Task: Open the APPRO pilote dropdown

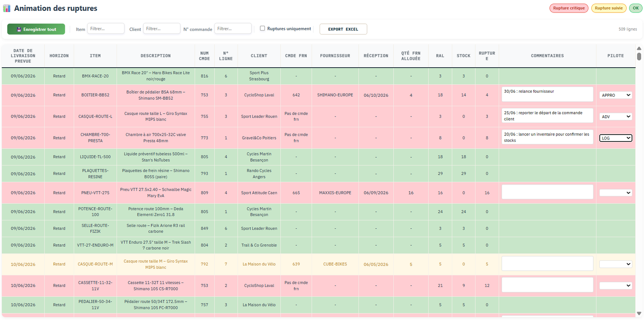Action: pos(615,95)
